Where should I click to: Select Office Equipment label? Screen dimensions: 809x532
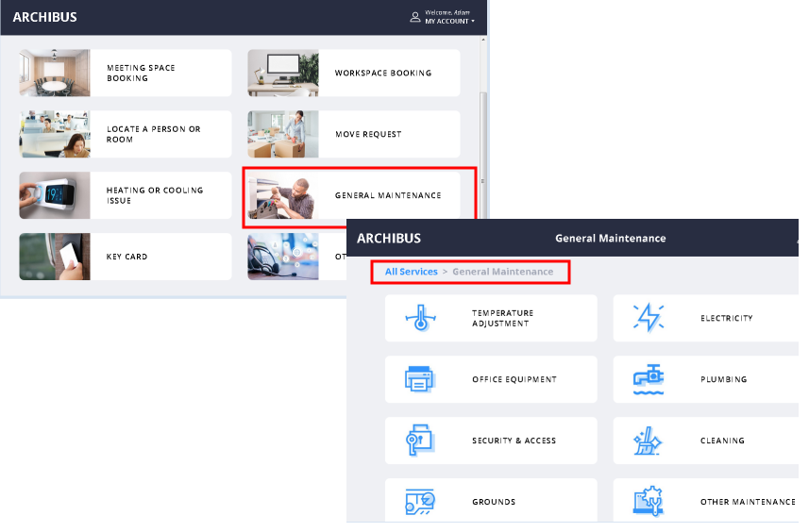coord(514,379)
